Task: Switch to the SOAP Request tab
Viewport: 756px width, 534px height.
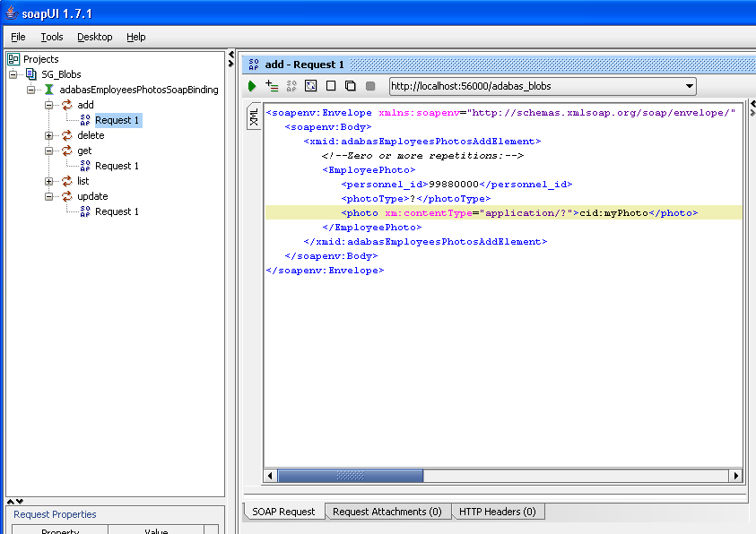Action: [x=283, y=512]
